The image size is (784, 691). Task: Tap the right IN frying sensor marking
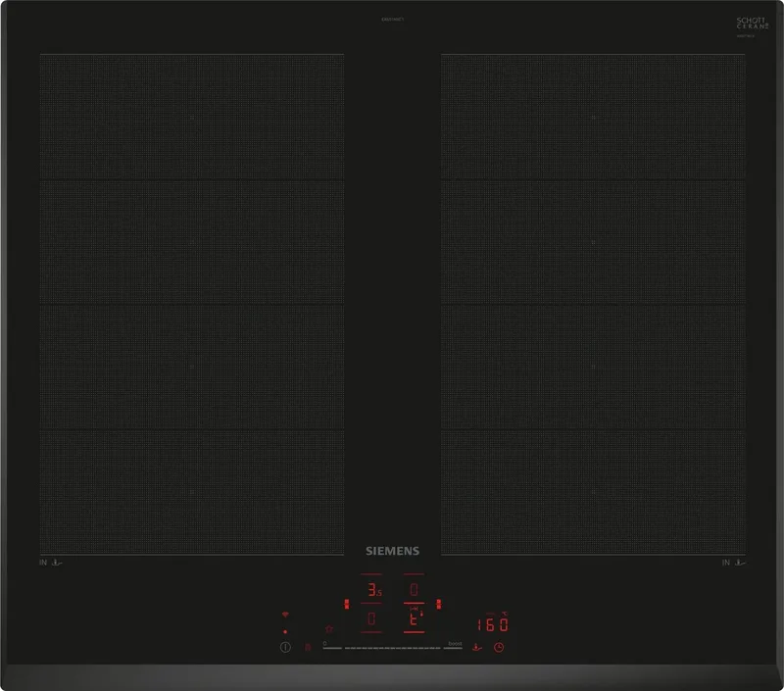click(733, 563)
